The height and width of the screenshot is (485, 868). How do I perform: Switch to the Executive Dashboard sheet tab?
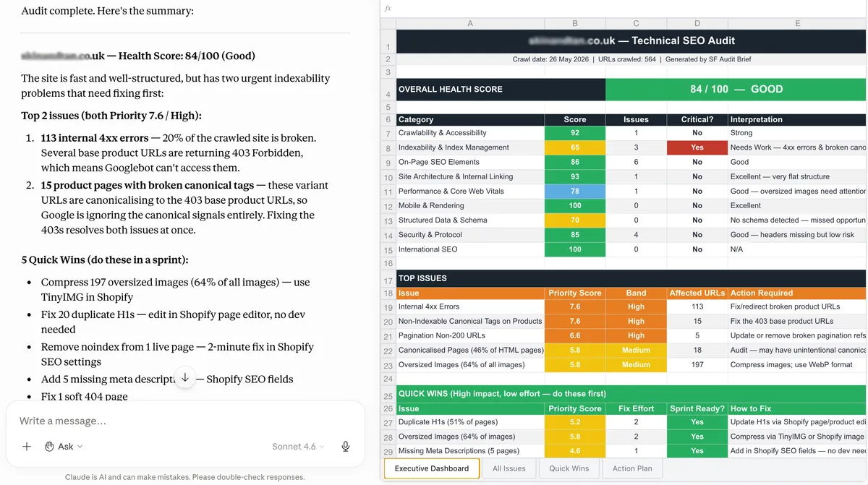click(431, 468)
